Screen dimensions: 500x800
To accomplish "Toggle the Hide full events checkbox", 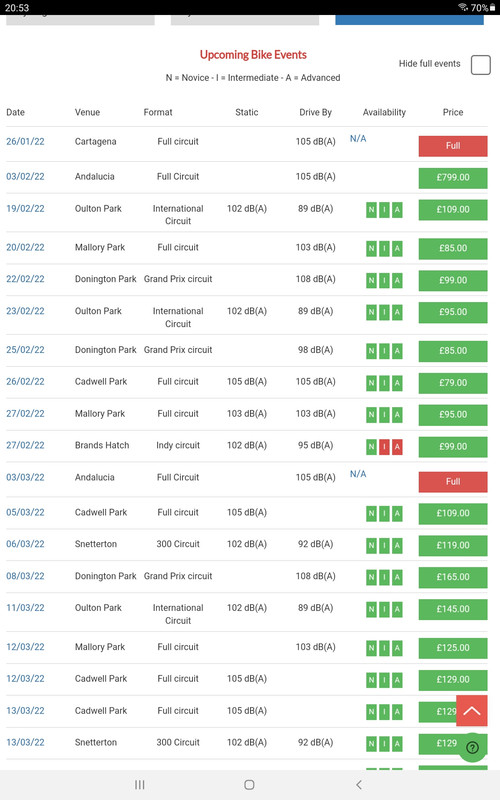I will tap(481, 65).
